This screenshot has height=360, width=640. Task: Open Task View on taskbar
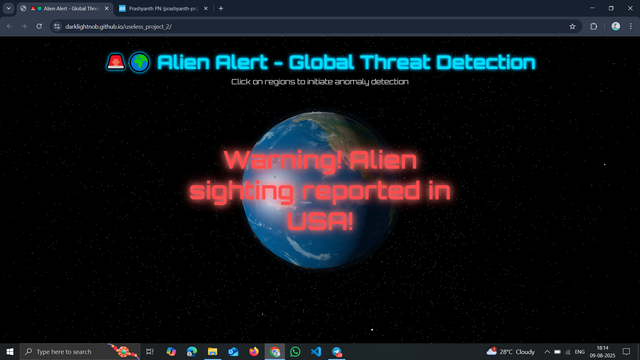pyautogui.click(x=150, y=351)
